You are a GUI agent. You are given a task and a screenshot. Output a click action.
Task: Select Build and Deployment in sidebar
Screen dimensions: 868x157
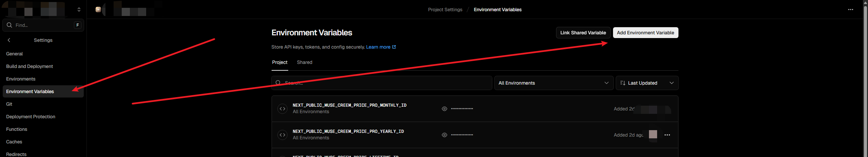[x=29, y=66]
